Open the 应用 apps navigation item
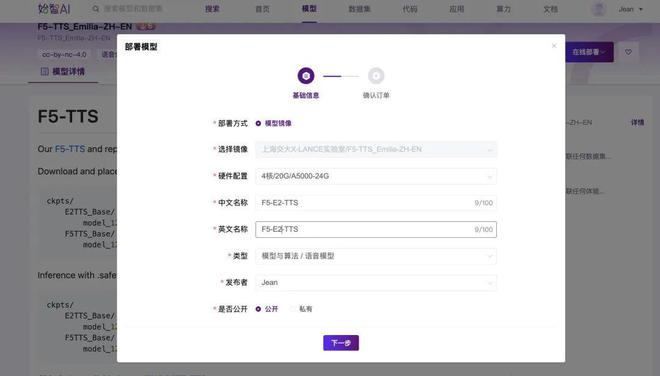 pos(457,9)
